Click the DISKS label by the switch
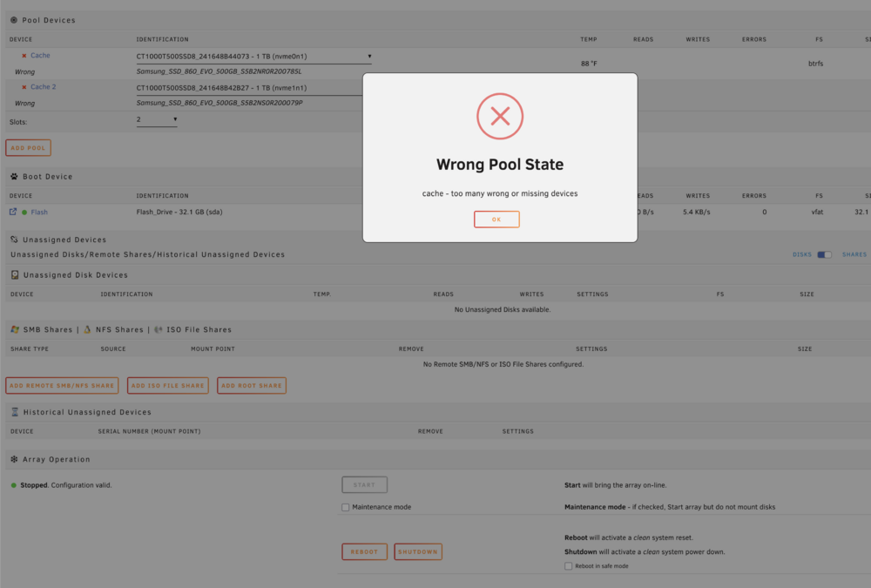The image size is (871, 588). 802,254
